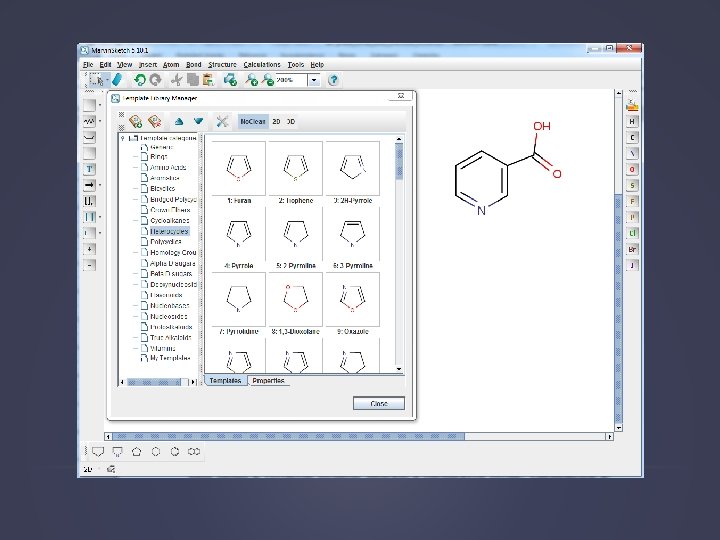Choose Carbon atom button
The image size is (720, 540).
(x=632, y=137)
